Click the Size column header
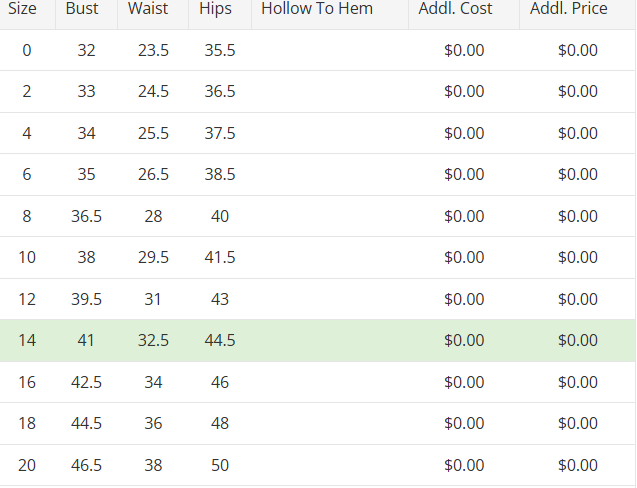The width and height of the screenshot is (637, 488). [22, 9]
